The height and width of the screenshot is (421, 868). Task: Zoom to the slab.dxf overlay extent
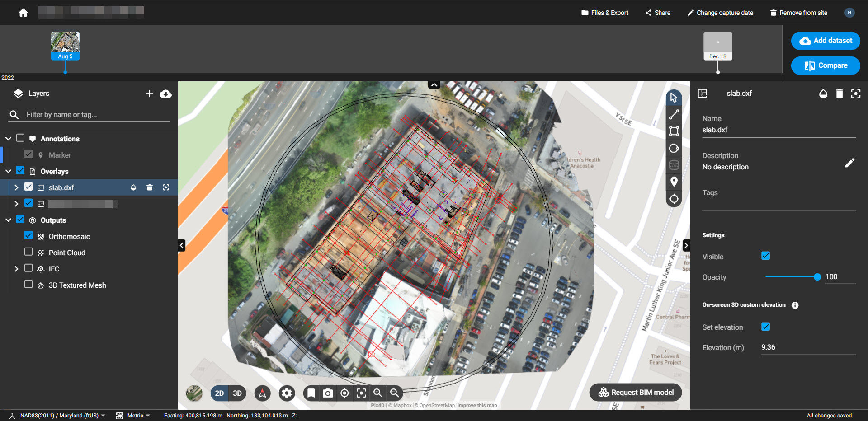tap(166, 187)
